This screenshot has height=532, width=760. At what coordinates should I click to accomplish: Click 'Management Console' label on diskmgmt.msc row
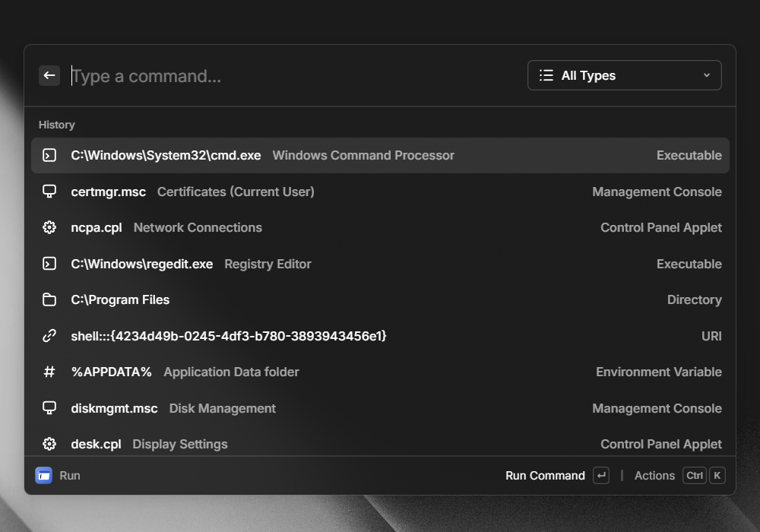[x=657, y=408]
